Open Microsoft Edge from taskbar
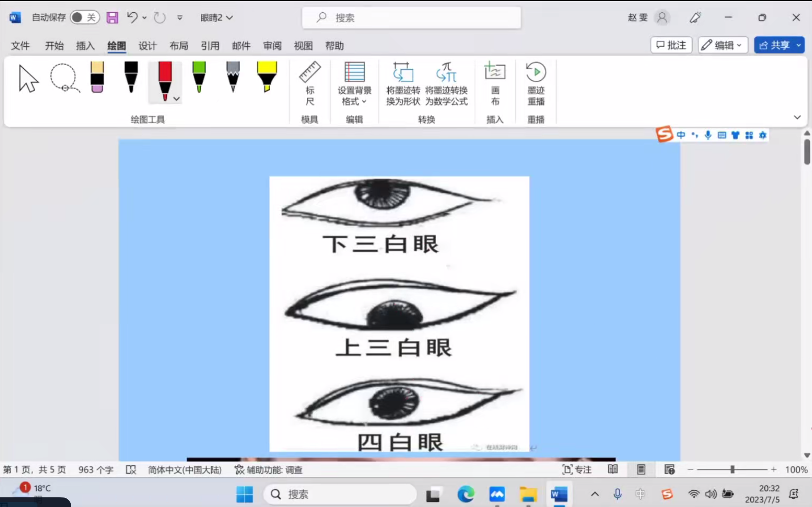This screenshot has height=507, width=812. [x=466, y=494]
